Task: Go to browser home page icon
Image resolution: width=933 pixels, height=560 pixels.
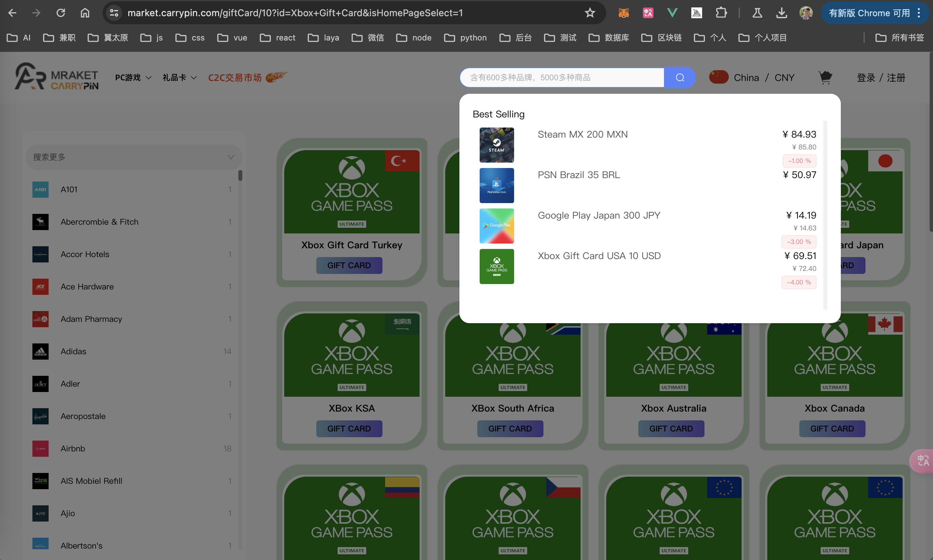Action: click(x=85, y=13)
